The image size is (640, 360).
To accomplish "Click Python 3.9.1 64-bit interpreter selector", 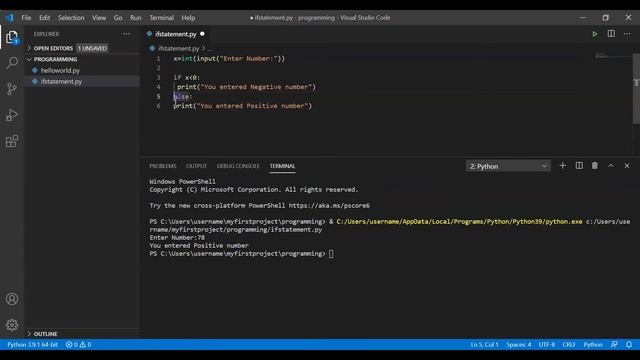I will coord(32,344).
